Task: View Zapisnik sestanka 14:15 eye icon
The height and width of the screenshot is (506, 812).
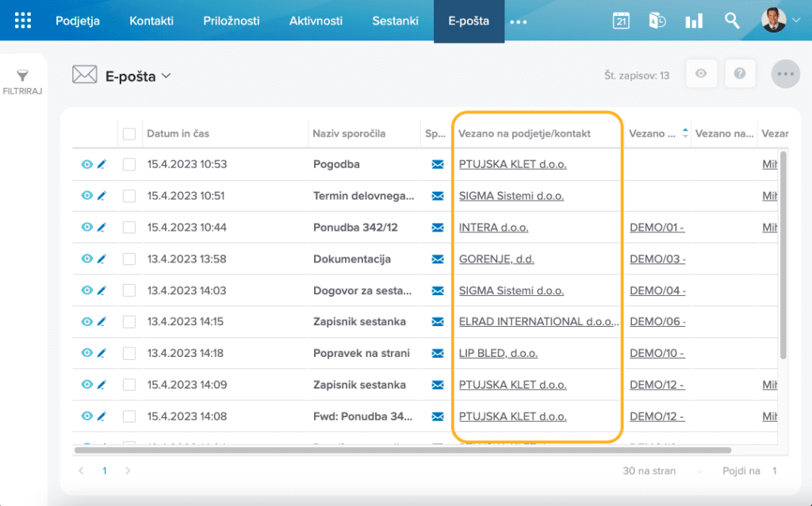Action: [x=87, y=322]
